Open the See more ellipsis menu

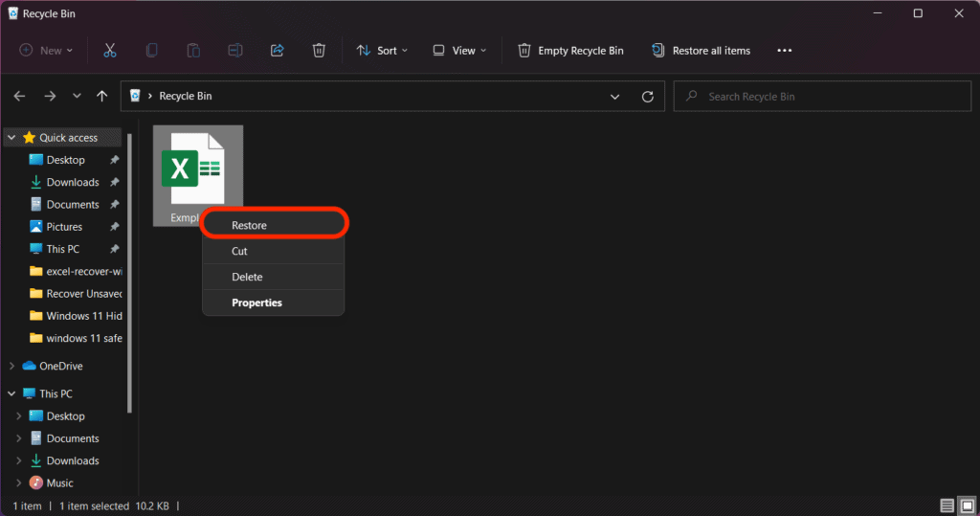pyautogui.click(x=785, y=50)
